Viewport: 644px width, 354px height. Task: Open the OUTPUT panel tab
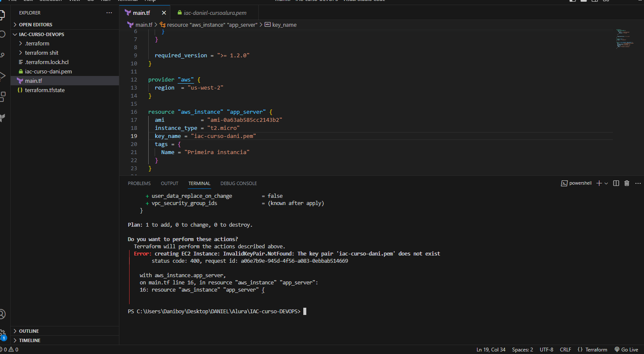point(169,183)
